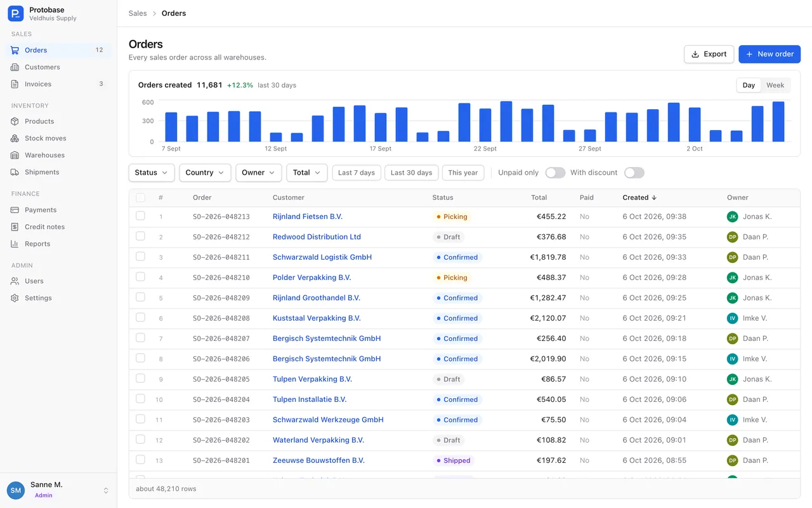Image resolution: width=812 pixels, height=508 pixels.
Task: Open the Total filter dropdown
Action: pyautogui.click(x=307, y=173)
